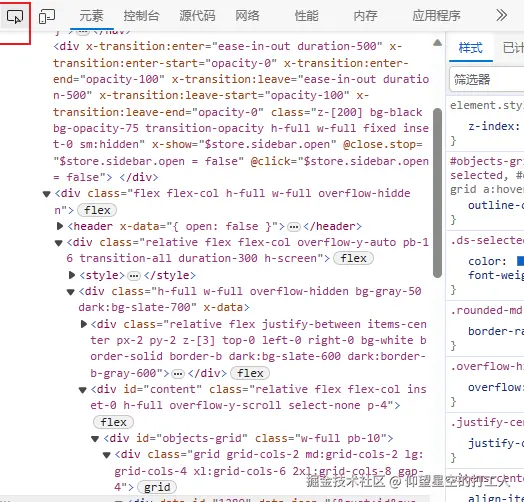Viewport: 524px width, 502px height.
Task: Expand the header x-data node
Action: click(60, 226)
